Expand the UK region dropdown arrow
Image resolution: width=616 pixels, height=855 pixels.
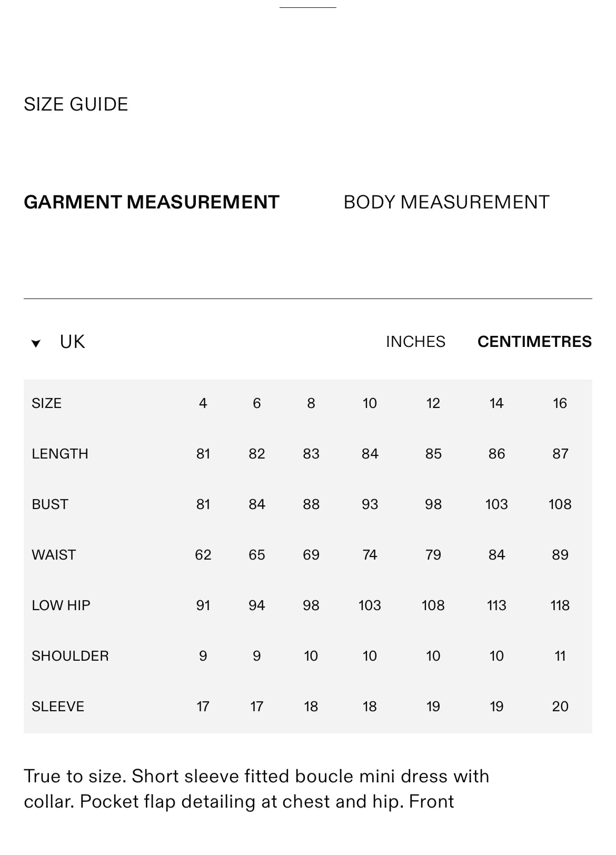[36, 343]
